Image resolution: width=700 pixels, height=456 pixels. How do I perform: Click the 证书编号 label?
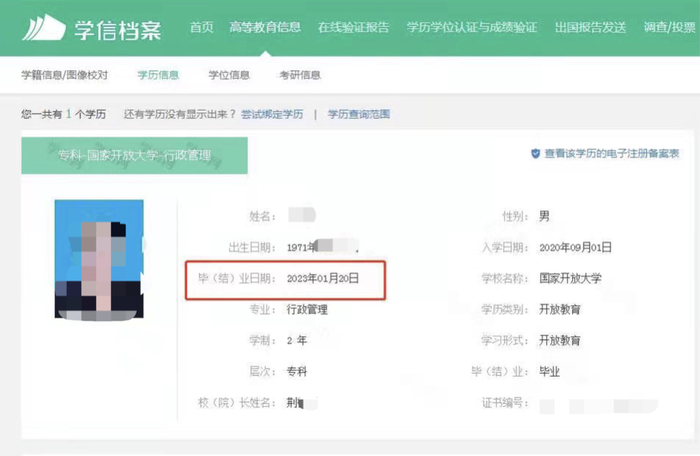(505, 403)
